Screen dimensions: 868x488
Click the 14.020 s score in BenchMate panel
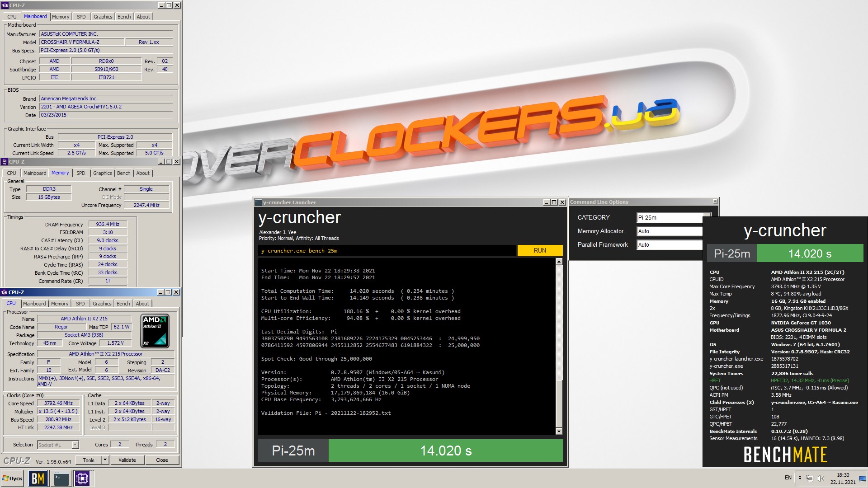tap(810, 253)
